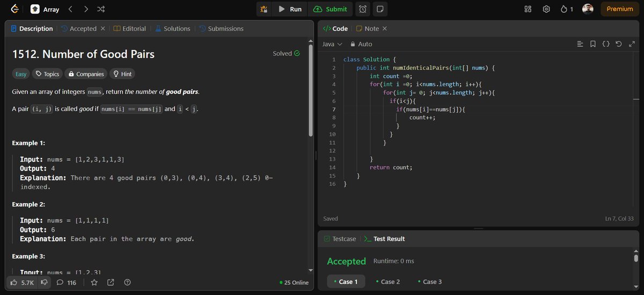Open the user profile avatar

pyautogui.click(x=588, y=9)
